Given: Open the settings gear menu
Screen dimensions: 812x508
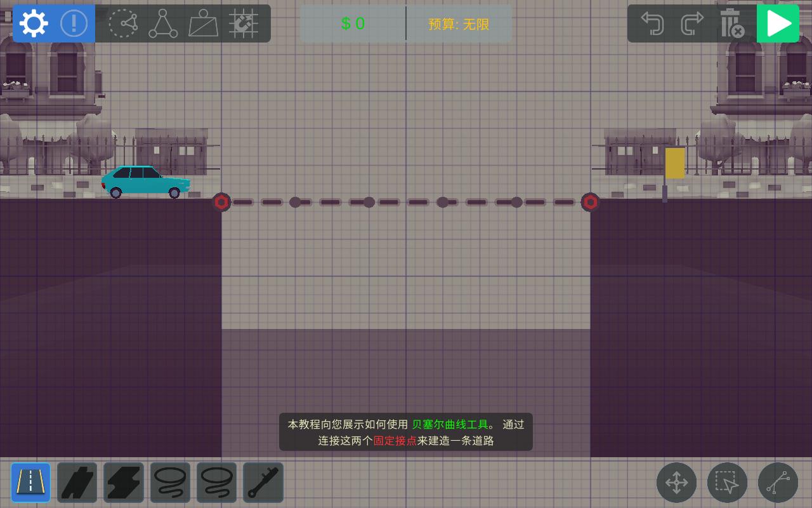Looking at the screenshot, I should tap(34, 23).
